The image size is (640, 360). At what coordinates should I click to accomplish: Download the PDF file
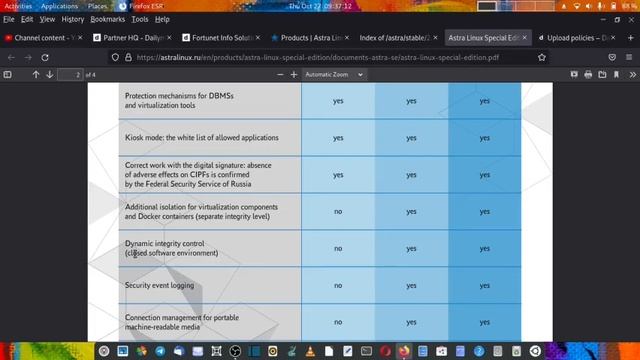tap(602, 75)
